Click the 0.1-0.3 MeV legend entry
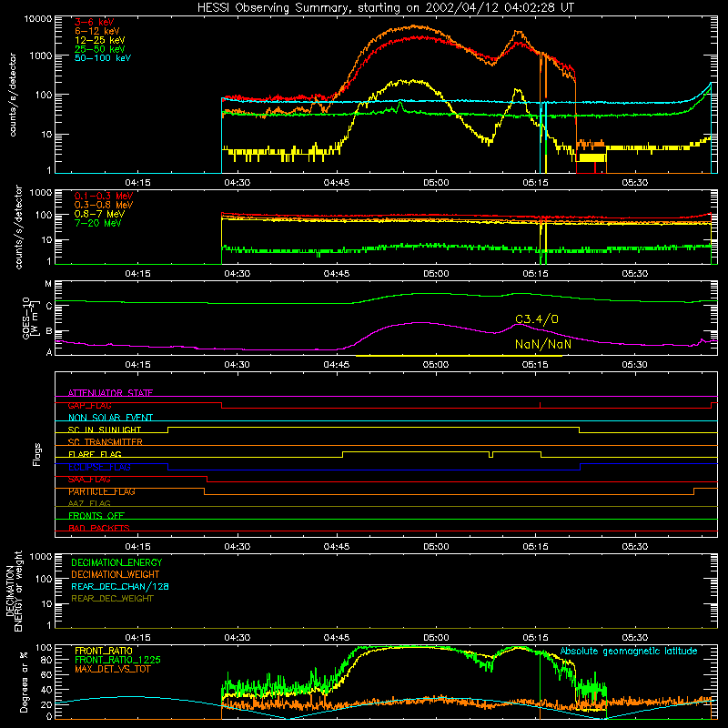Viewport: 728px width, 728px height. click(104, 196)
